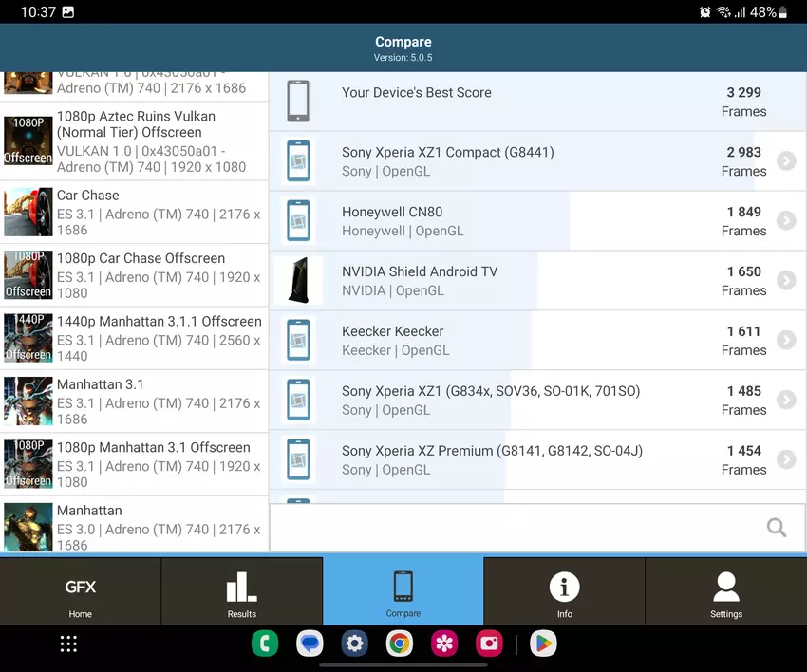Open the Google Play Store app
The image size is (807, 672).
click(542, 644)
